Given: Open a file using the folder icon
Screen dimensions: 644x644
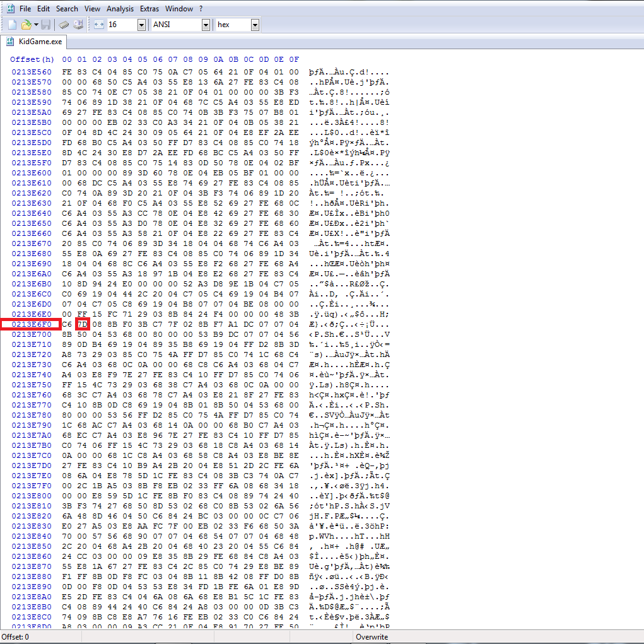Looking at the screenshot, I should pos(26,25).
